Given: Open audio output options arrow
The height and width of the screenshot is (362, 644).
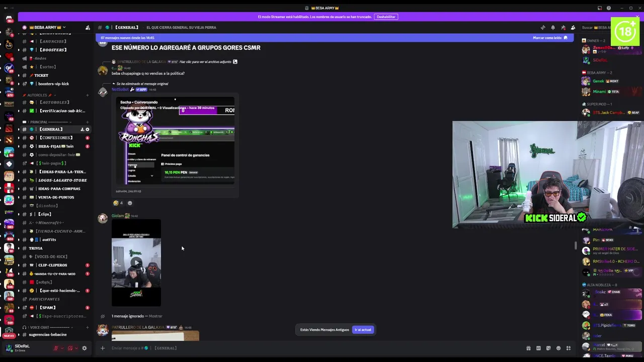Looking at the screenshot, I should point(76,348).
